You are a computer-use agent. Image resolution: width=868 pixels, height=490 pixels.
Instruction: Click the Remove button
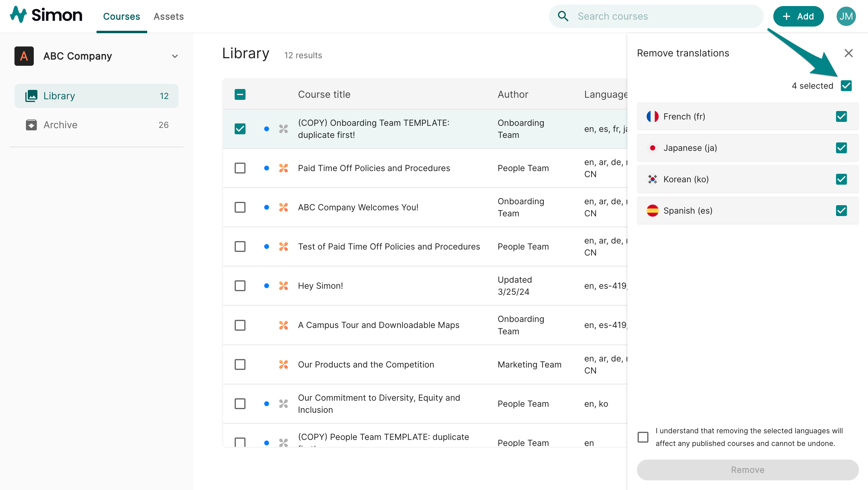[747, 469]
